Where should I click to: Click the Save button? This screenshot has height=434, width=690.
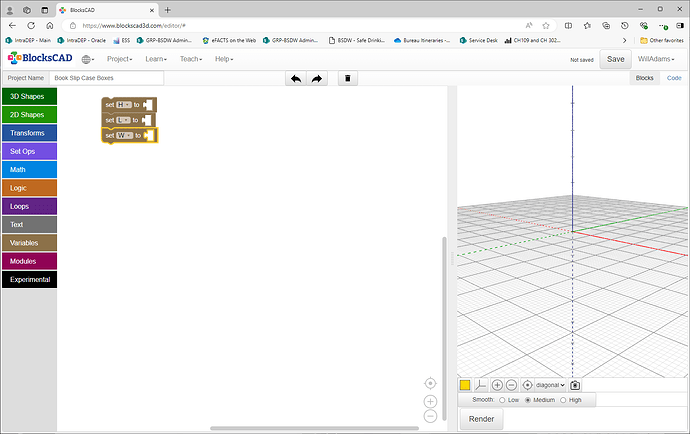tap(616, 59)
